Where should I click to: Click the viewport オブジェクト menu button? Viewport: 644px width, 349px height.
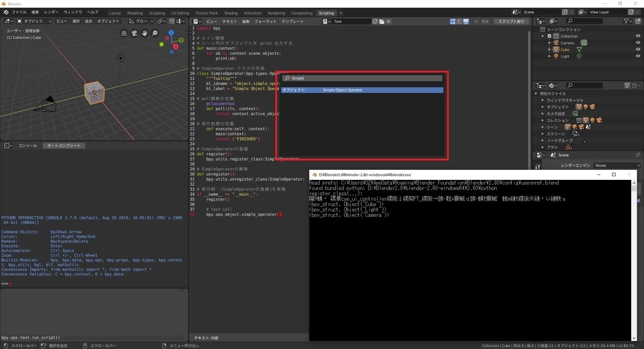tap(108, 21)
